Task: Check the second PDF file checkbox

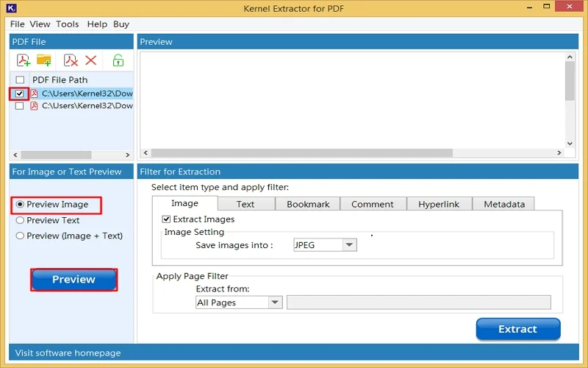Action: tap(20, 106)
